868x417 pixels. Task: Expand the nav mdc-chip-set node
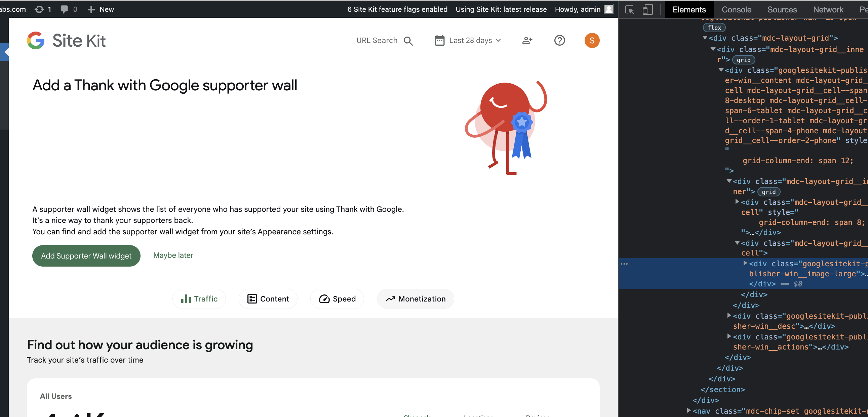689,411
